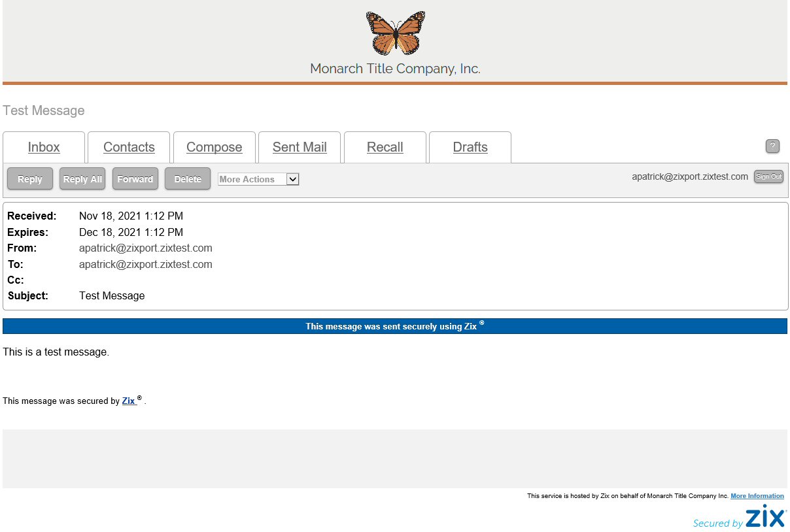Go to the Sent Mail tab
Viewport: 790px width, 532px height.
[300, 147]
